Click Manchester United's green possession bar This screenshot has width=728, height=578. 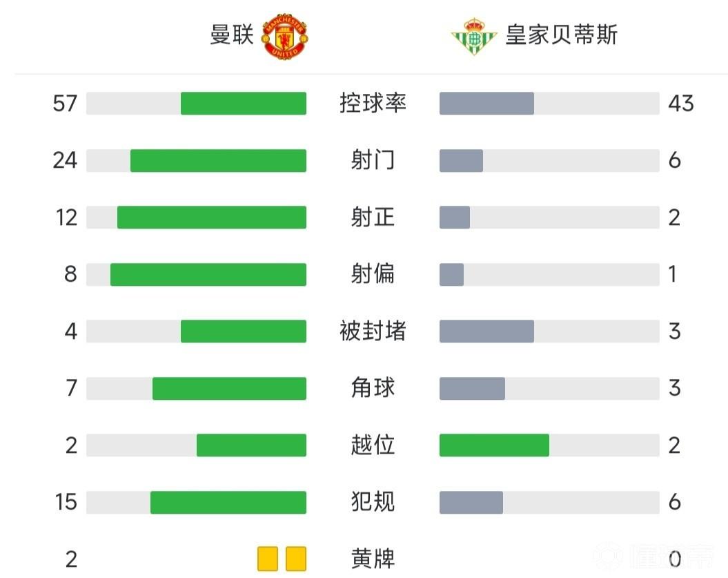coord(243,104)
